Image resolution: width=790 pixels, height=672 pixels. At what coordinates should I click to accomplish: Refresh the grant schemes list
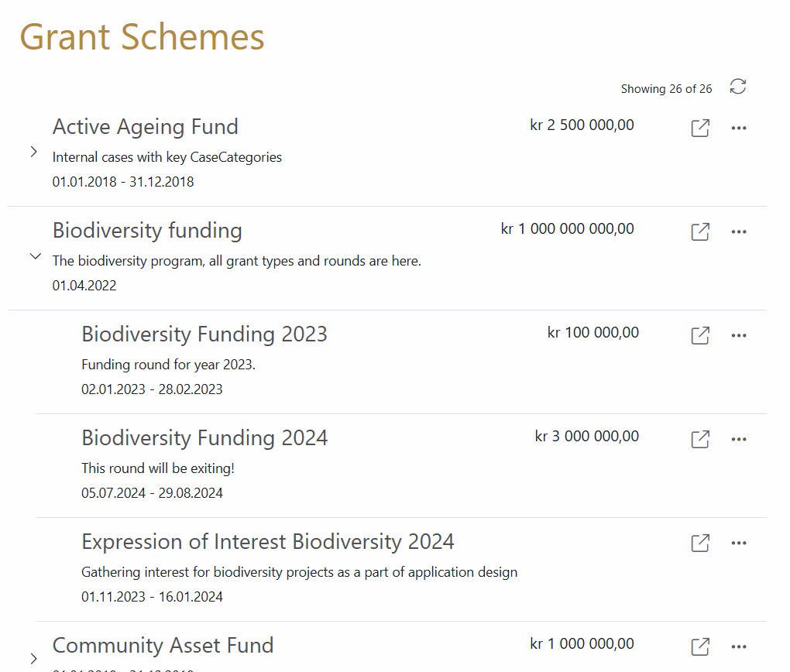tap(738, 87)
